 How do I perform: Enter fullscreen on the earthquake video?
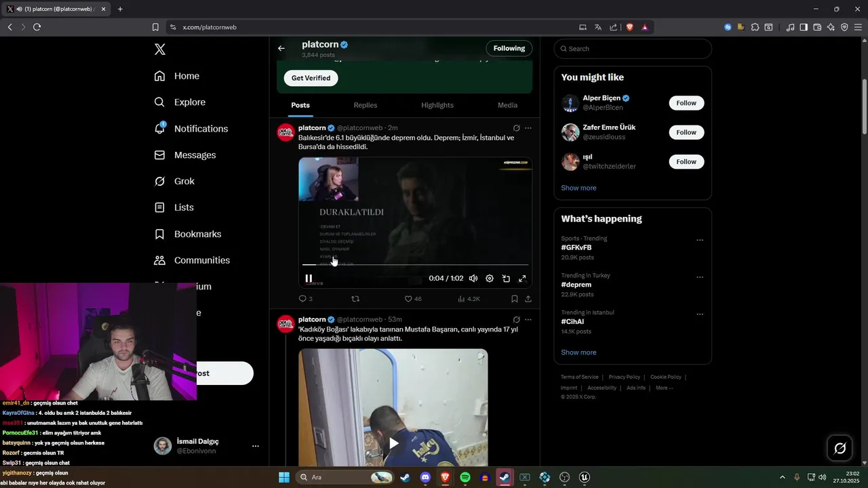point(522,279)
